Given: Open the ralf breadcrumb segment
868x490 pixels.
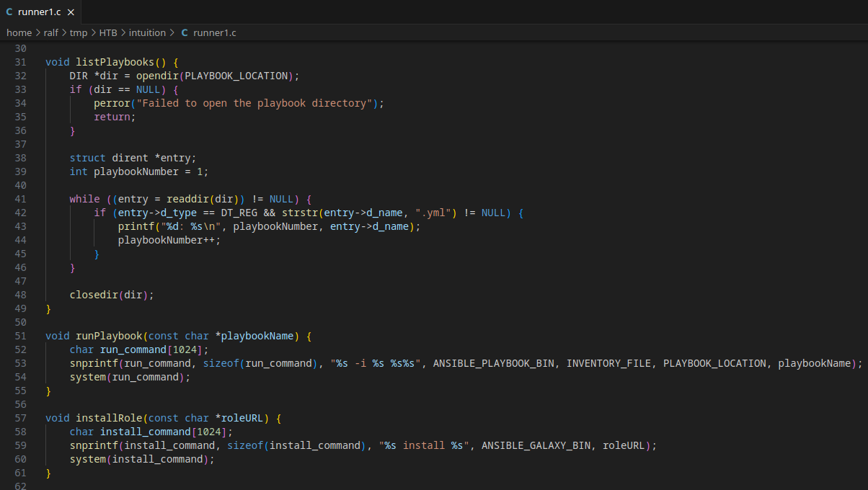Looking at the screenshot, I should tap(52, 32).
